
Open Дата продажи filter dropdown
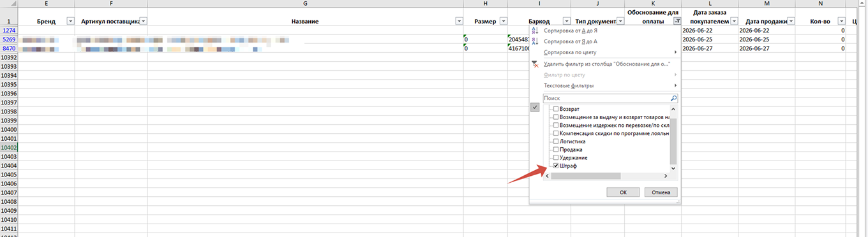[x=791, y=21]
